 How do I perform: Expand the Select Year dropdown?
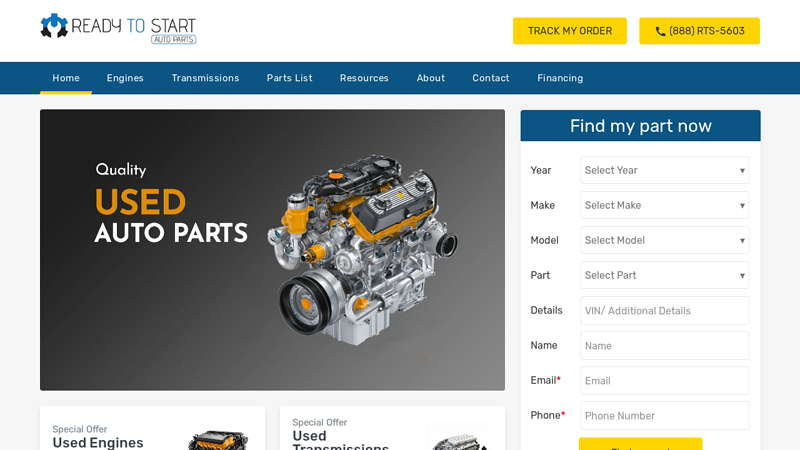664,170
